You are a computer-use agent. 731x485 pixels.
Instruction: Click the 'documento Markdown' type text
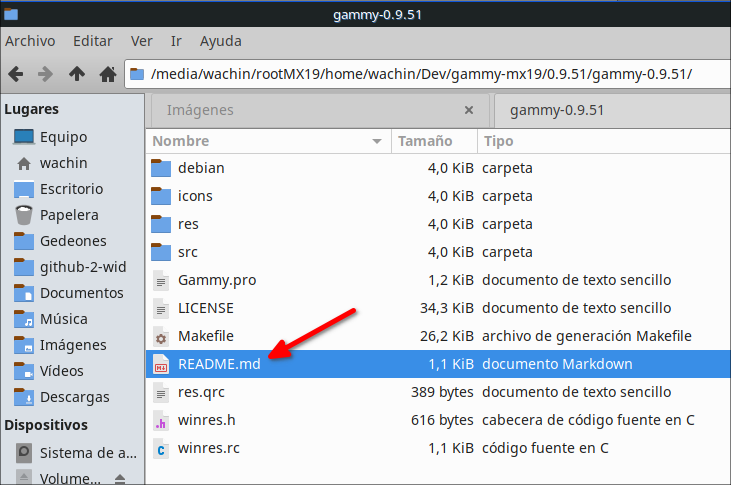pyautogui.click(x=557, y=364)
